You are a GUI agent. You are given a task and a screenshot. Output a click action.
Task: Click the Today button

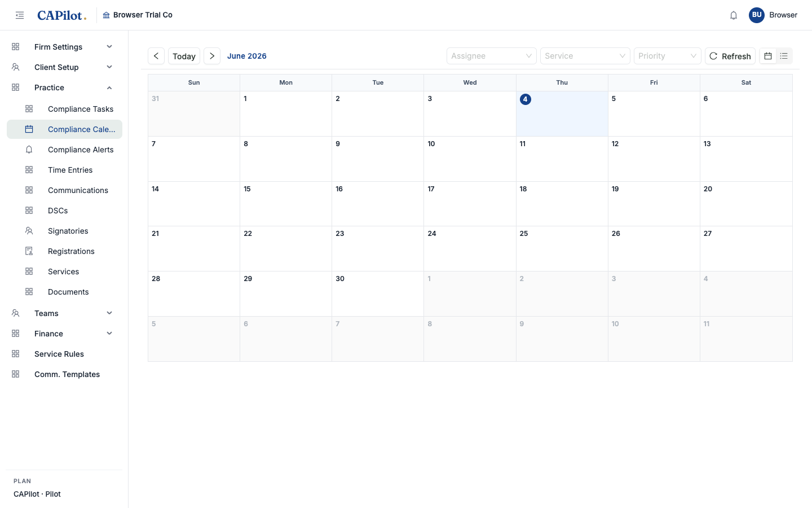184,56
